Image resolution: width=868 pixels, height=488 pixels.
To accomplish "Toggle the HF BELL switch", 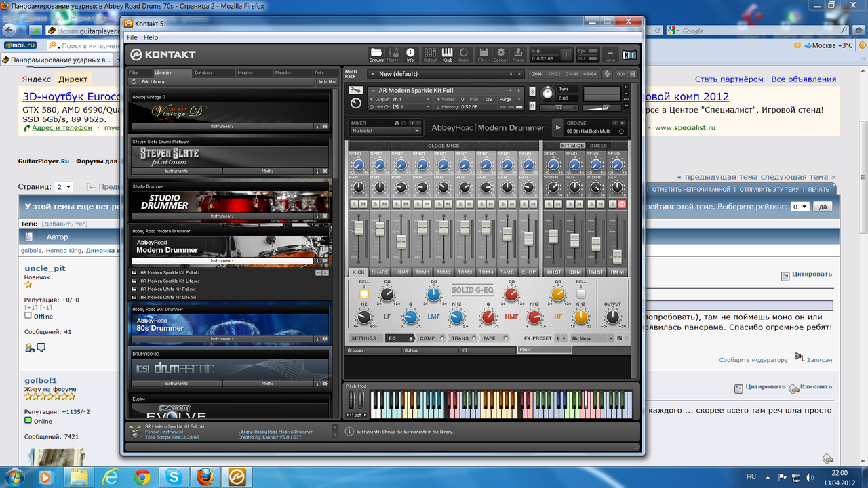I will tap(580, 293).
